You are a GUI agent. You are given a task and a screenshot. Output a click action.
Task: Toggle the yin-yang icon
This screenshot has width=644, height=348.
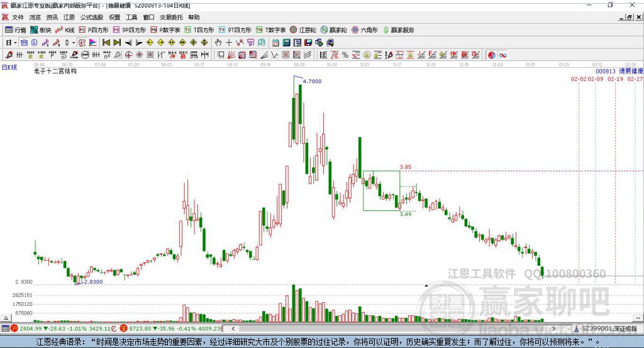point(492,55)
